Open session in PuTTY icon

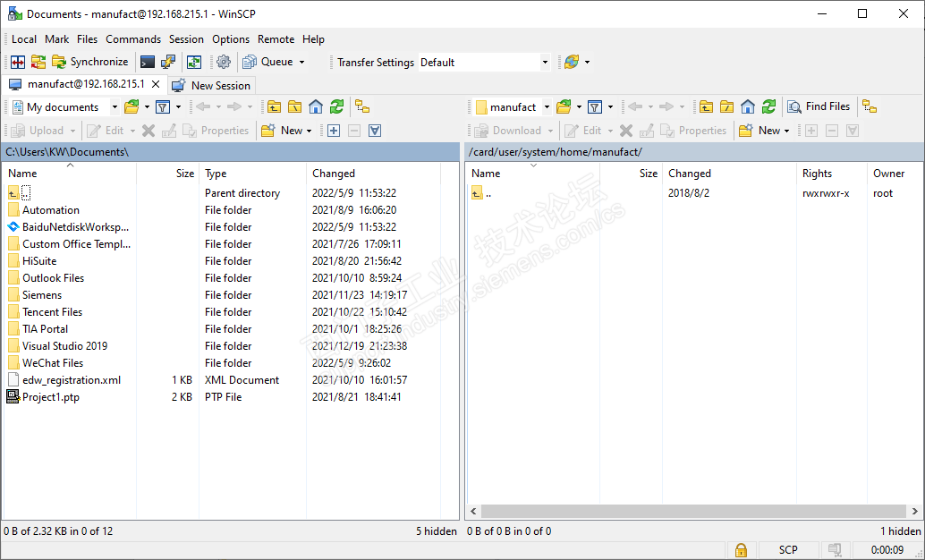click(x=168, y=62)
